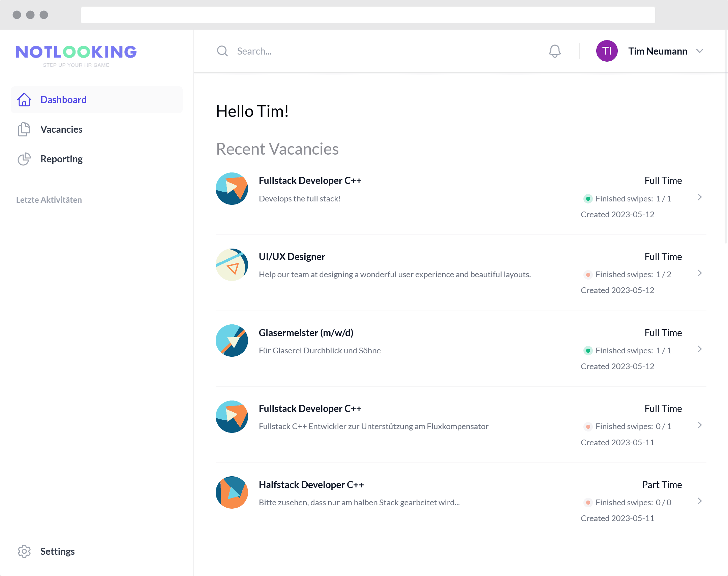
Task: Click the green status dot on Glasermeister
Action: coord(588,351)
